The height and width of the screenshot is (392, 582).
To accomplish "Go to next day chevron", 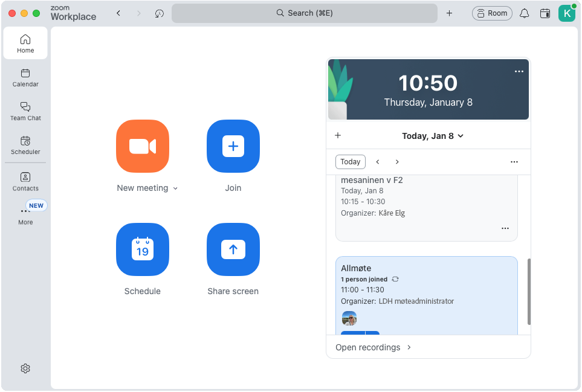I will 397,162.
